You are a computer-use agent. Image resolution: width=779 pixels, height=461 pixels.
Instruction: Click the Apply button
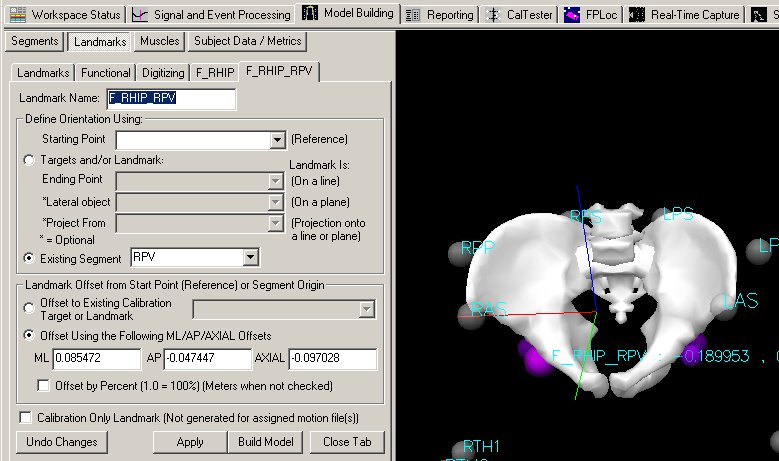click(x=190, y=442)
